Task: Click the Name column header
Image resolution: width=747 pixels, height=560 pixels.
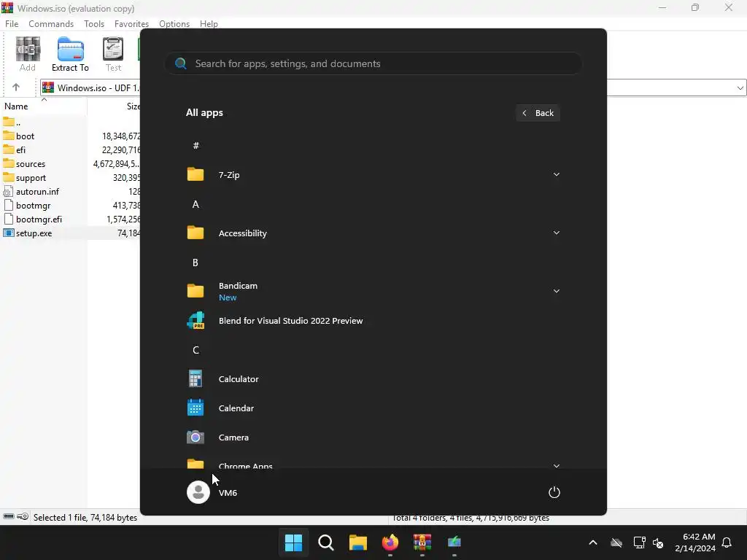Action: pos(44,106)
